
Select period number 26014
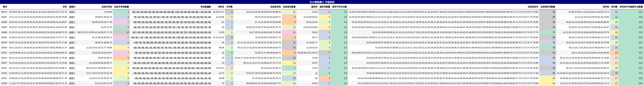4,58
